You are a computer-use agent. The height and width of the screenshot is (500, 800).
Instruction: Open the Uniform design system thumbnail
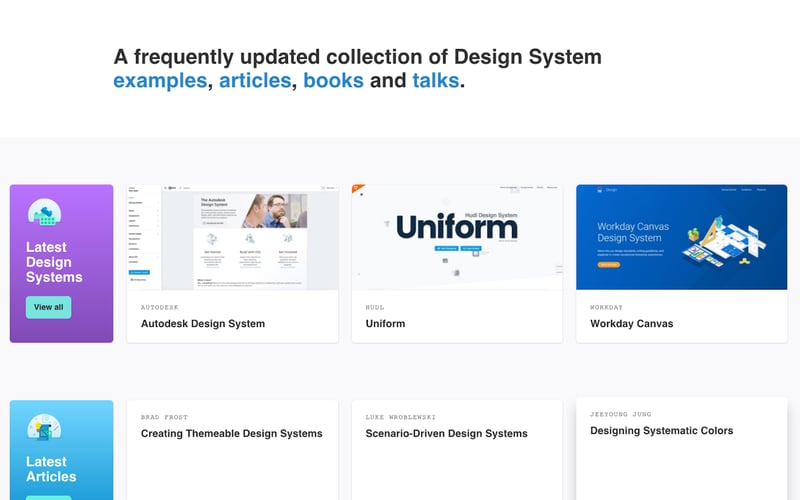(457, 237)
